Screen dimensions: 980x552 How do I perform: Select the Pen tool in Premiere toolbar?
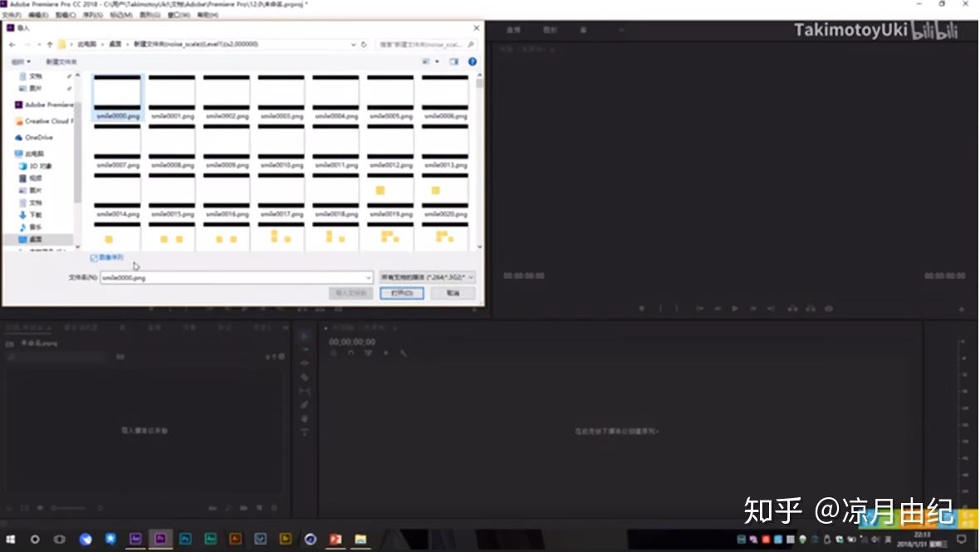[x=304, y=405]
